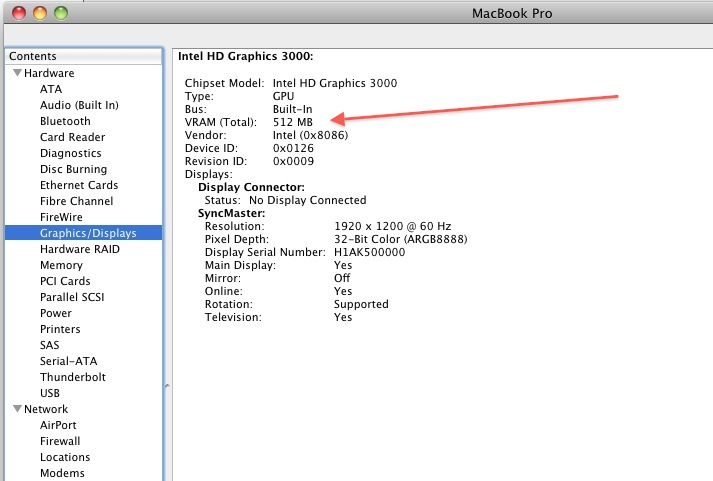713x481 pixels.
Task: Click the 1920 x 1200 resolution value
Action: (392, 226)
